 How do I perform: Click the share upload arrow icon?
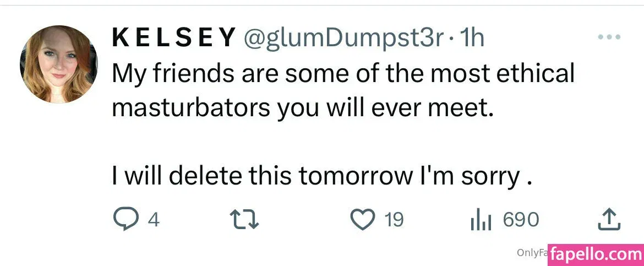click(609, 220)
